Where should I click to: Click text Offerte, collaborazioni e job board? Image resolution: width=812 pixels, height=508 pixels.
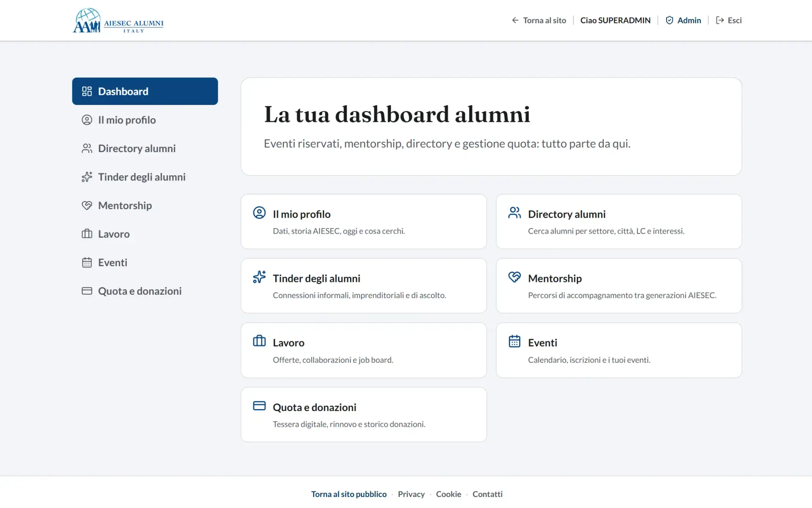click(x=333, y=360)
